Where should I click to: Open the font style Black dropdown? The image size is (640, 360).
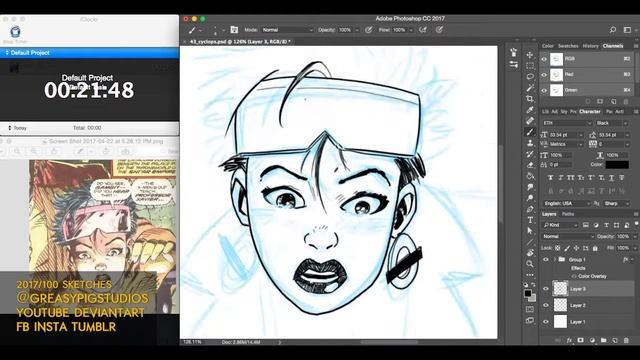611,123
